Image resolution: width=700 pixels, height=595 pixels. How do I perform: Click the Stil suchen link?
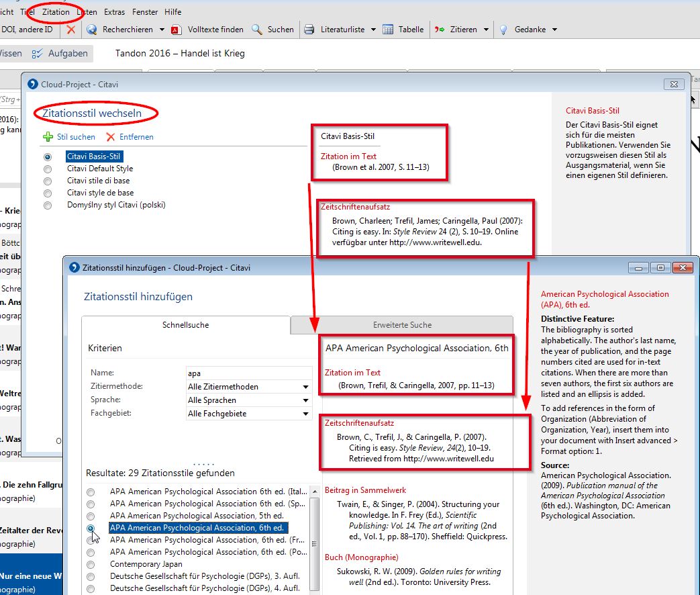tap(76, 137)
